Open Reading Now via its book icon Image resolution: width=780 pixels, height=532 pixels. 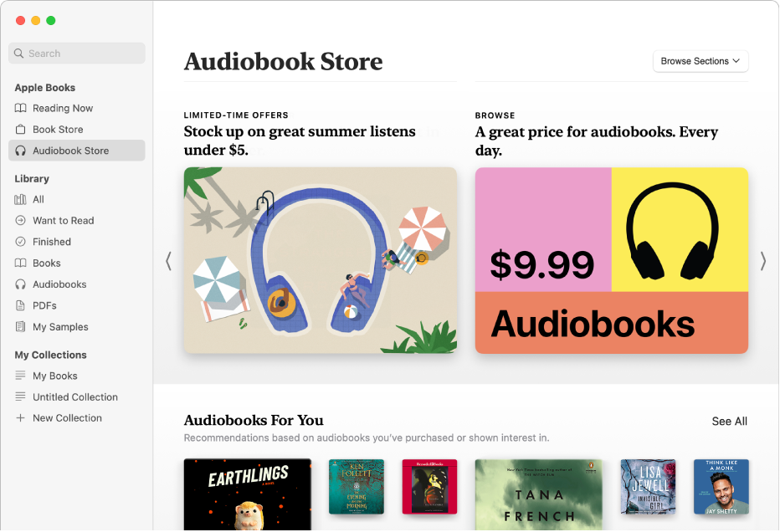(20, 109)
